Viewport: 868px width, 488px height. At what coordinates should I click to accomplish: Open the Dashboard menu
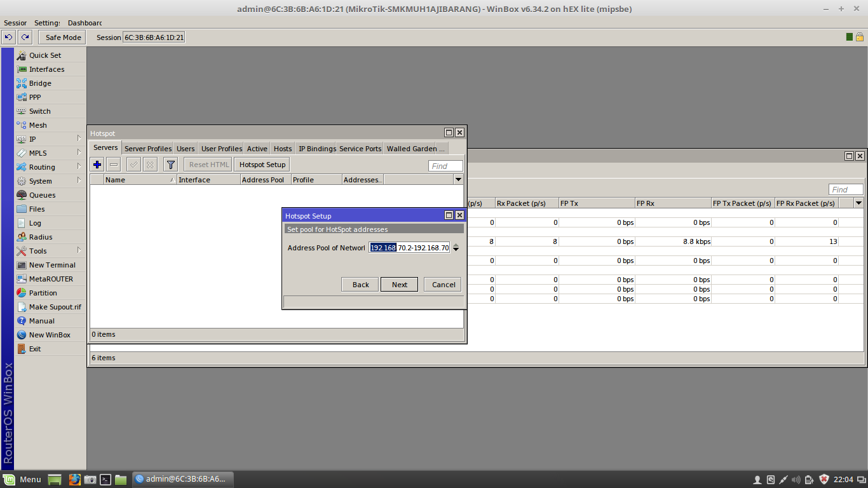85,23
